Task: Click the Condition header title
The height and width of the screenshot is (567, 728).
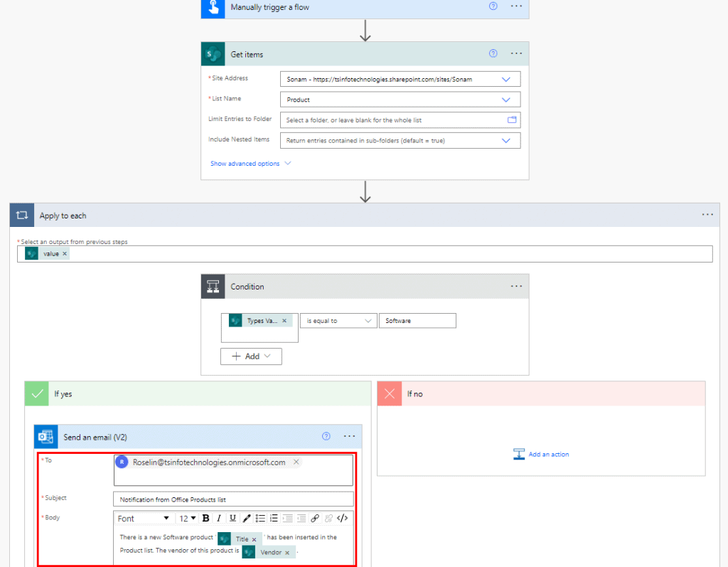Action: (x=247, y=287)
